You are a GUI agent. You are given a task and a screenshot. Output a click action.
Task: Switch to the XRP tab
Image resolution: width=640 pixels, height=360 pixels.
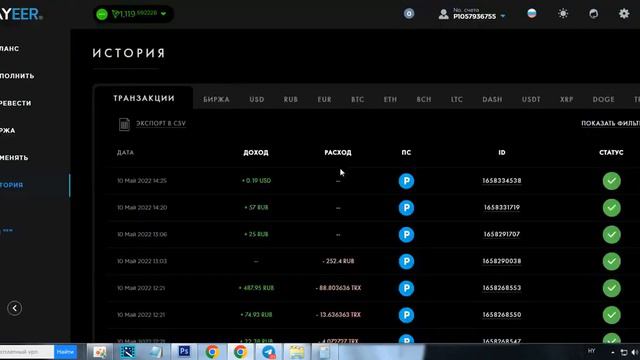click(567, 100)
